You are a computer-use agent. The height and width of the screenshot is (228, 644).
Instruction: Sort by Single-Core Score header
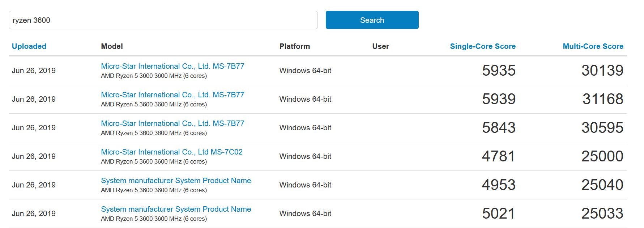point(482,46)
